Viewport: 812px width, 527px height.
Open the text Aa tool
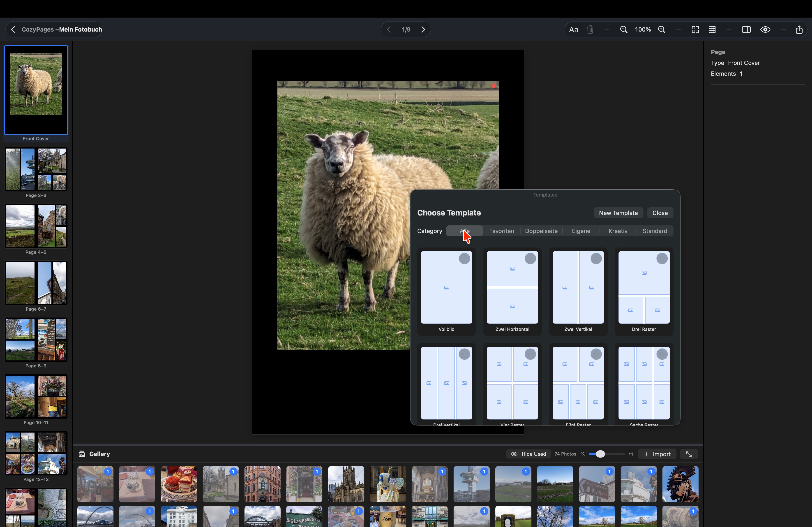click(574, 30)
